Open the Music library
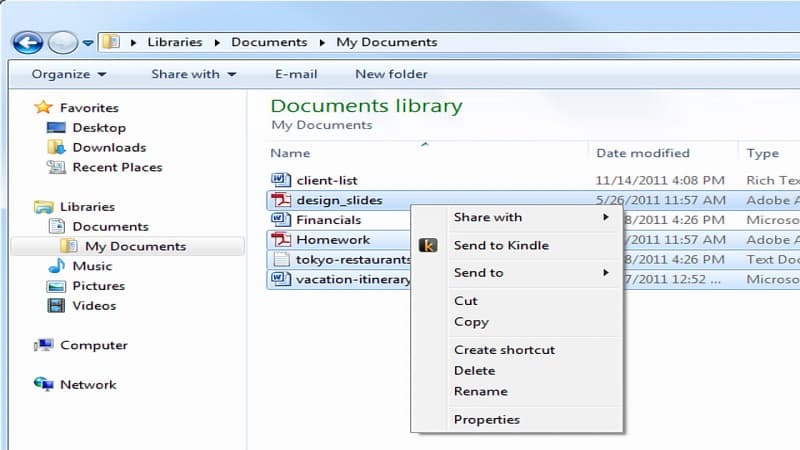 point(92,266)
